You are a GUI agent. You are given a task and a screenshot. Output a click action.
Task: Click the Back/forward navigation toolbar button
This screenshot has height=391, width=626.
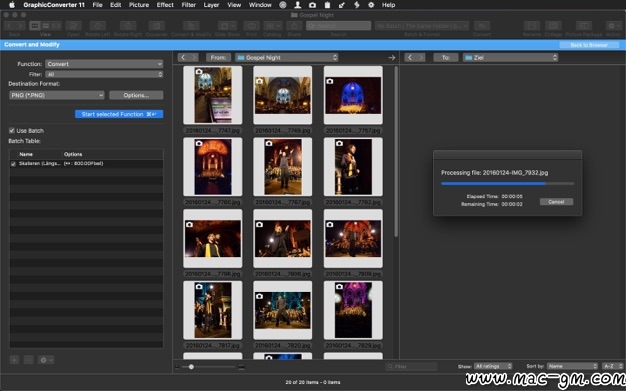tap(14, 26)
